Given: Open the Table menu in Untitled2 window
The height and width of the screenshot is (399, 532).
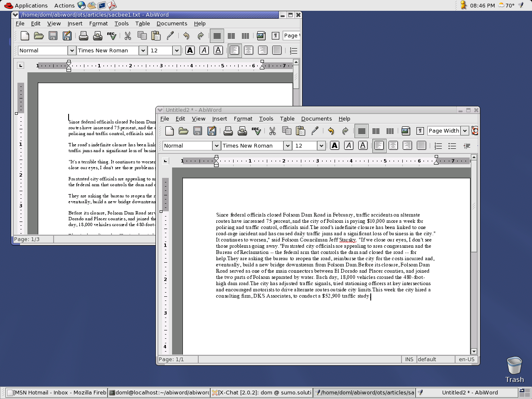Looking at the screenshot, I should pos(287,119).
